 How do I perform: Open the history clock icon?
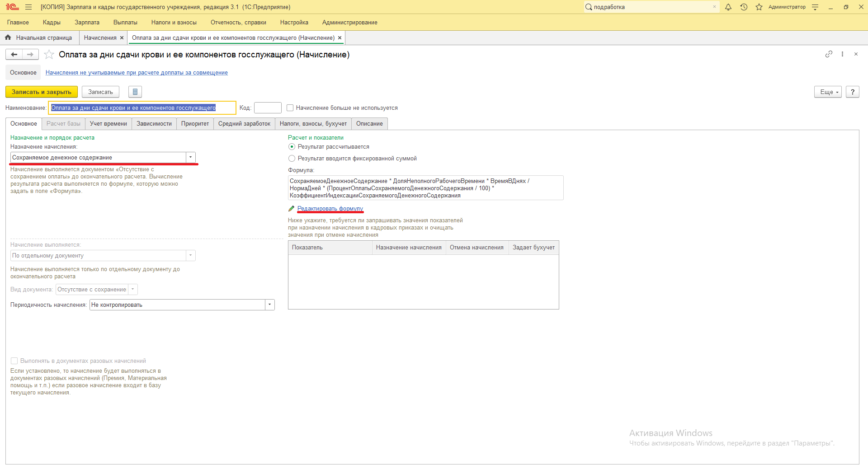click(744, 7)
